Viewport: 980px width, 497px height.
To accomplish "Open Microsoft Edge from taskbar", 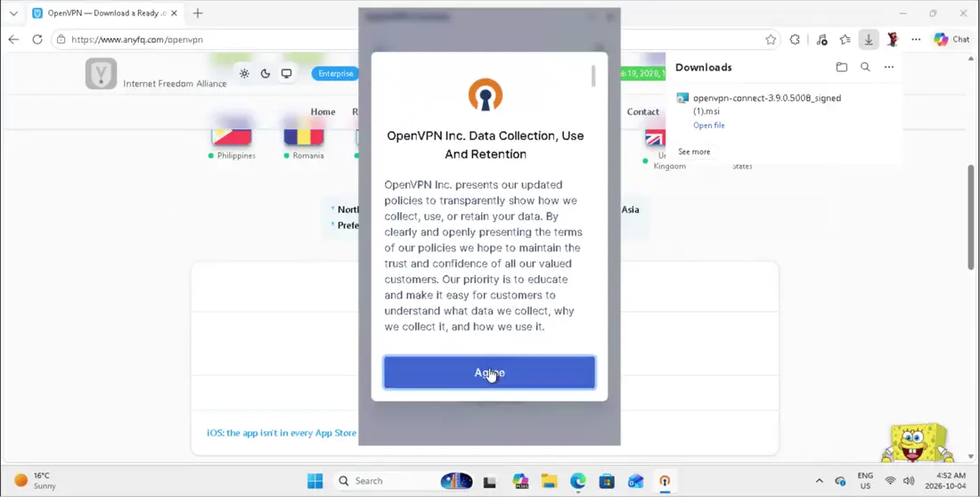I will coord(577,481).
